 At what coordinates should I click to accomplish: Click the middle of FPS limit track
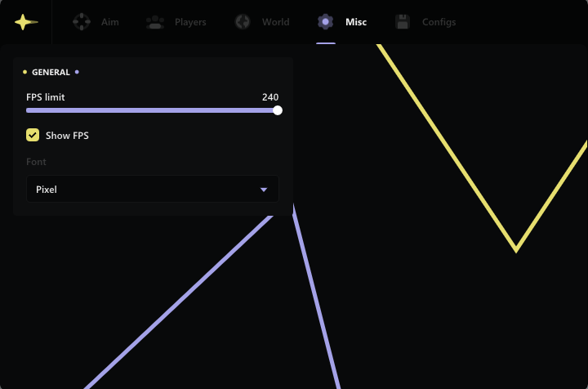(x=152, y=110)
